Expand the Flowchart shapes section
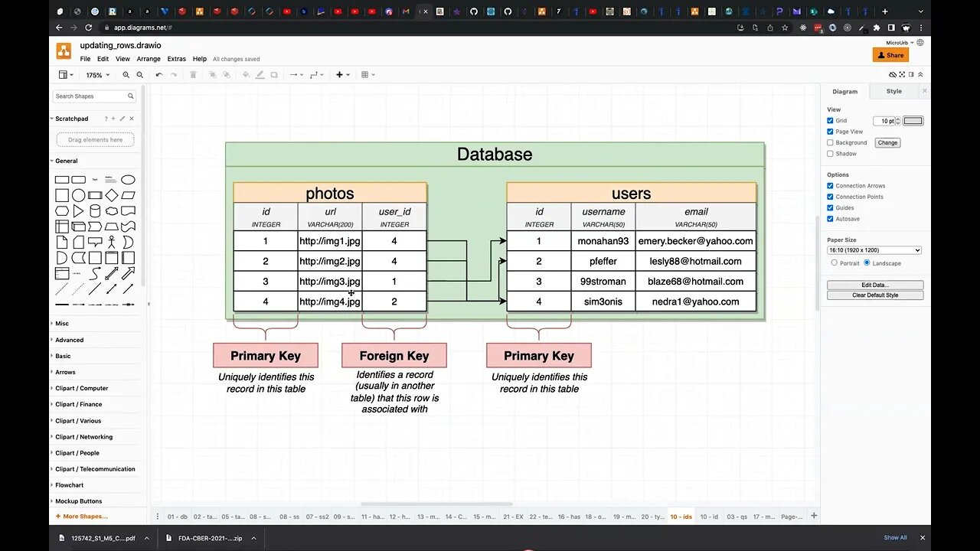Screen dimensions: 980x551 click(x=70, y=485)
